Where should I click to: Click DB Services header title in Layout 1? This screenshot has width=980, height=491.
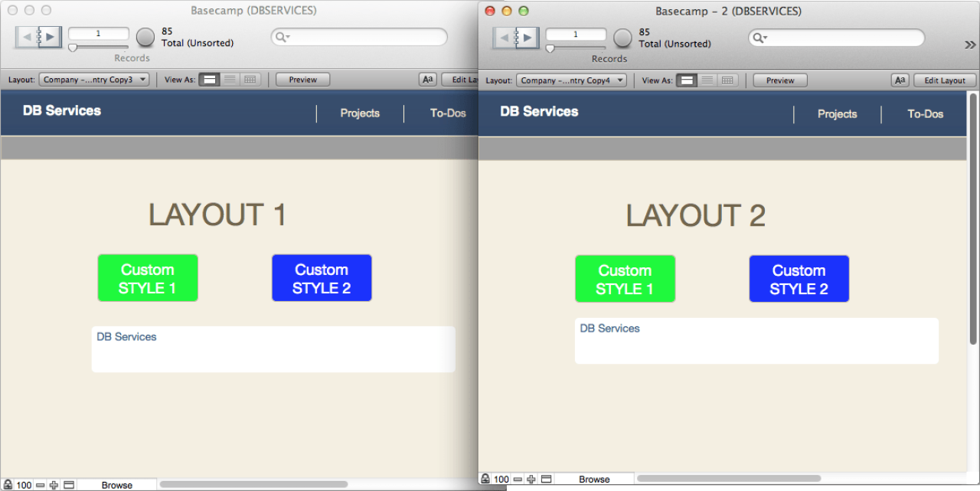pyautogui.click(x=62, y=110)
